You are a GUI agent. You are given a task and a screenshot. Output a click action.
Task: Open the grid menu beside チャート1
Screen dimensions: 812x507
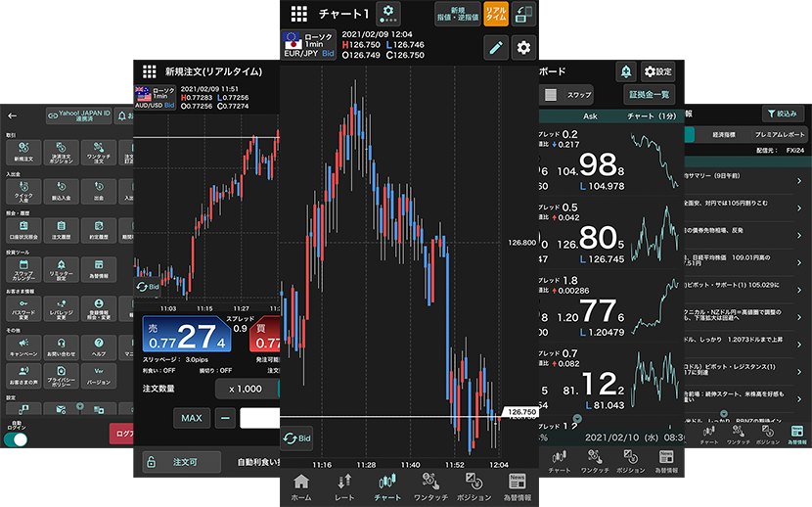click(299, 14)
